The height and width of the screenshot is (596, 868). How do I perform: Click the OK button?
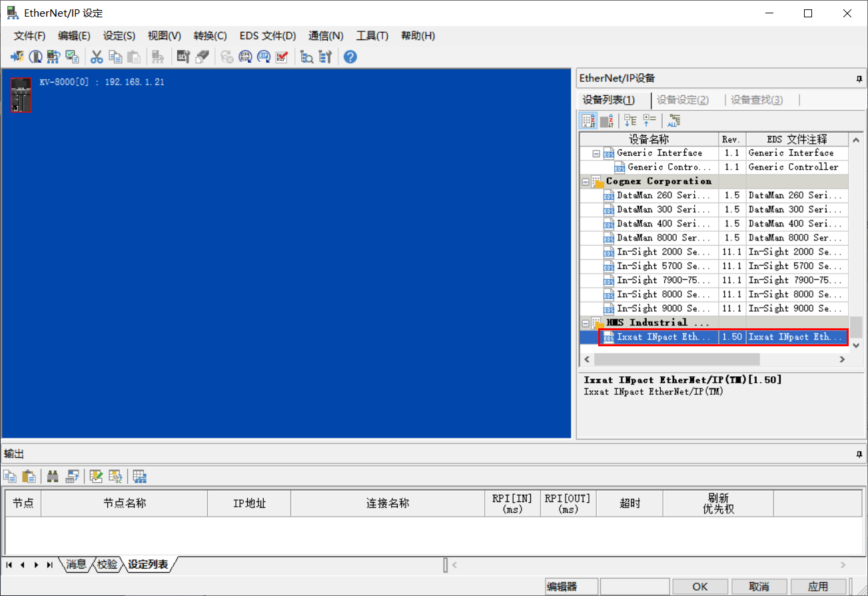[699, 586]
